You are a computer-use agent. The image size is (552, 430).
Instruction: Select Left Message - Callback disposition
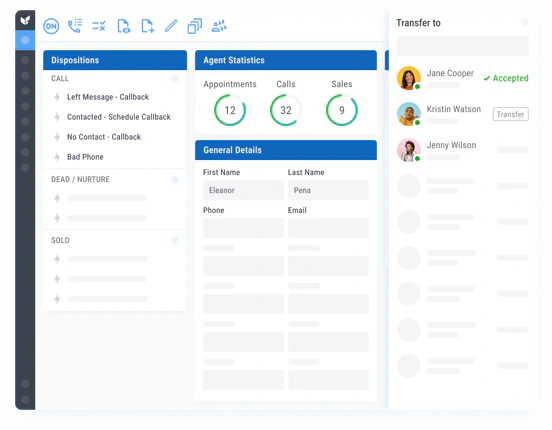tap(108, 97)
